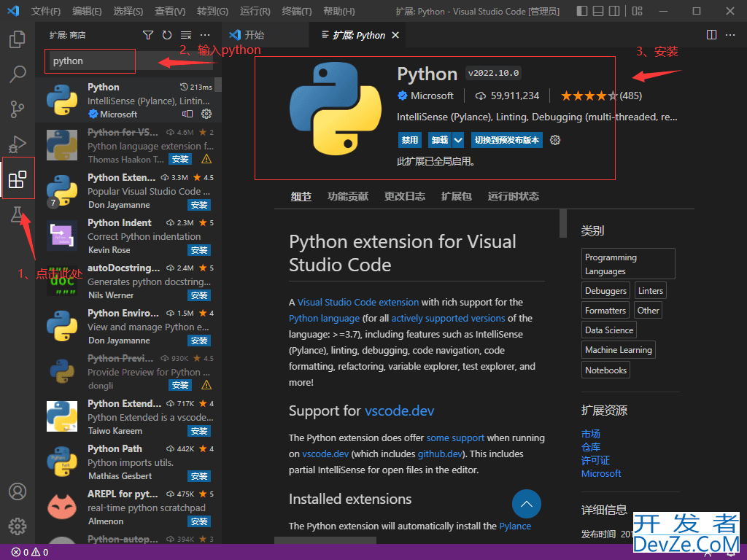Click the sync icon on Python list item
Image resolution: width=747 pixels, height=560 pixels.
(x=187, y=114)
